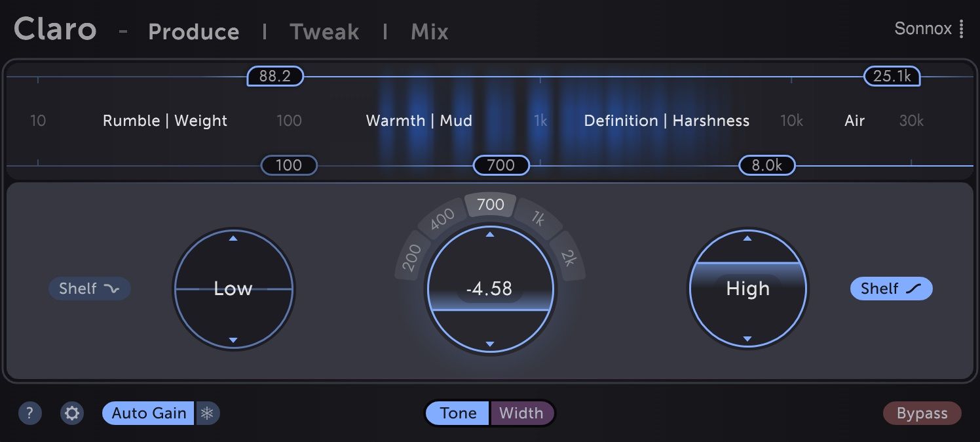The image size is (980, 442).
Task: Click the 8.0k high band frequency handle
Action: 767,165
